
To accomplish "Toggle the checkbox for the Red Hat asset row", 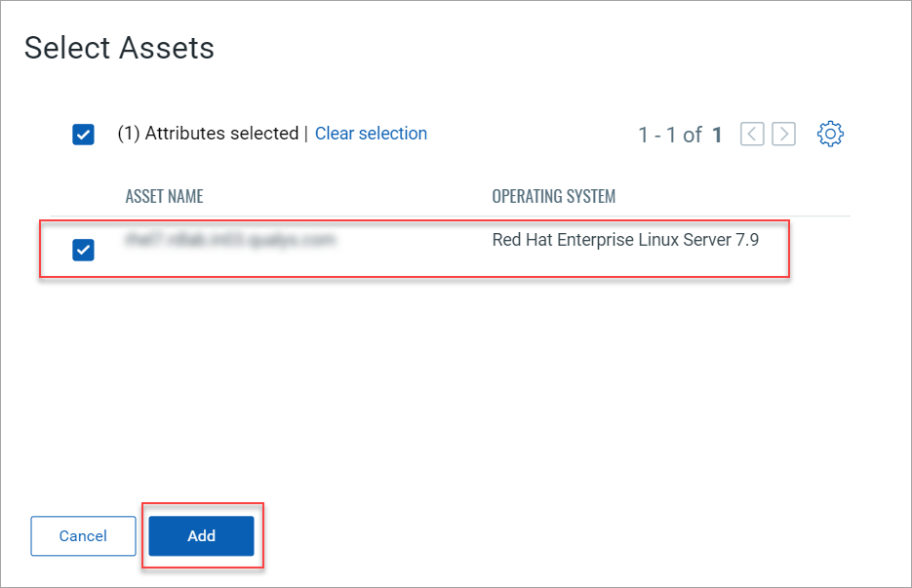I will (83, 250).
